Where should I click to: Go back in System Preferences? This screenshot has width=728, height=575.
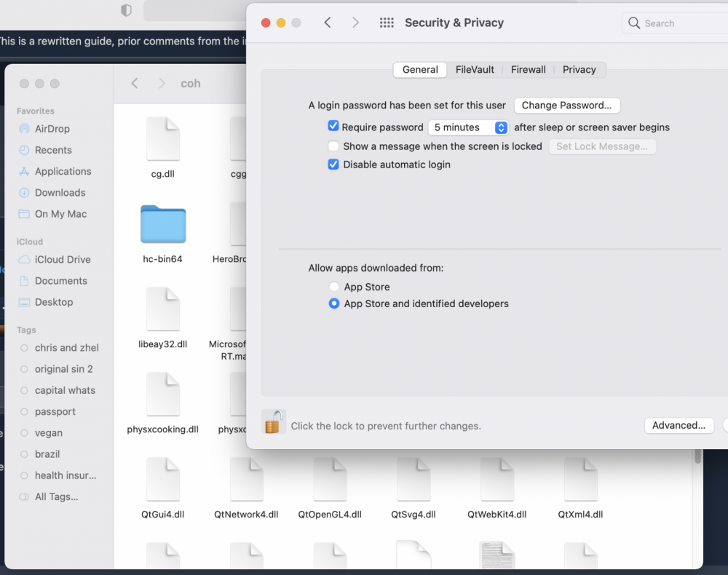(328, 23)
